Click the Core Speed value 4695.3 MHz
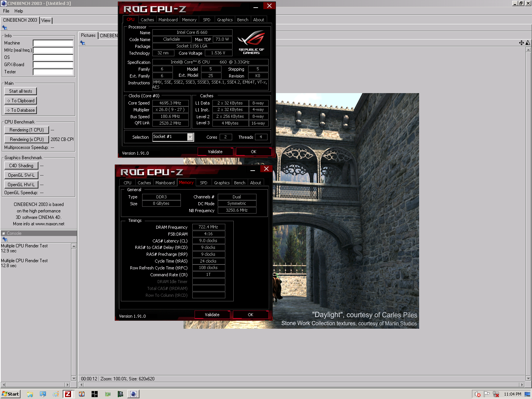Viewport: 532px width, 399px height. click(170, 103)
